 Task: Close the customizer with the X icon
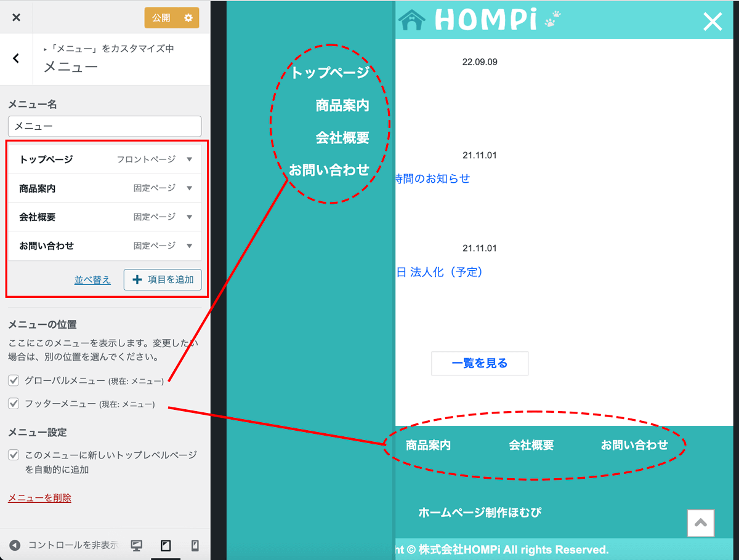(x=16, y=18)
